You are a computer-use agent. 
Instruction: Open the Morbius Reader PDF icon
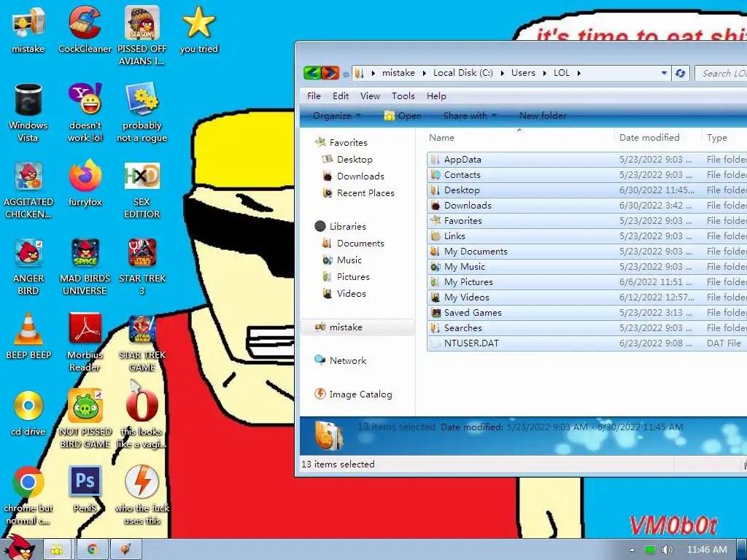85,343
